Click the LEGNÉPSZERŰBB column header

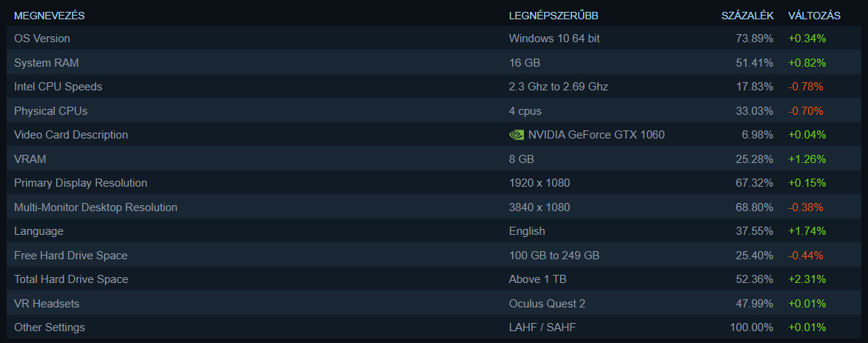[x=554, y=15]
